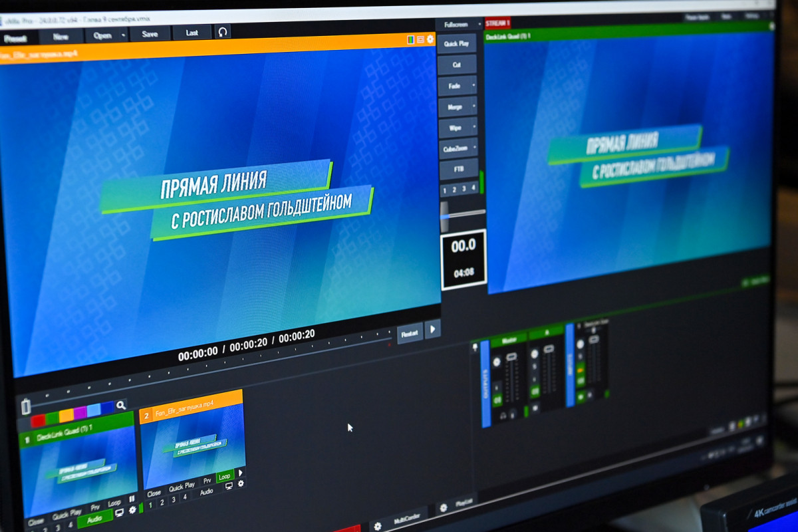Toggle Loop on Fon_Efir input 2
This screenshot has width=798, height=532.
[224, 476]
